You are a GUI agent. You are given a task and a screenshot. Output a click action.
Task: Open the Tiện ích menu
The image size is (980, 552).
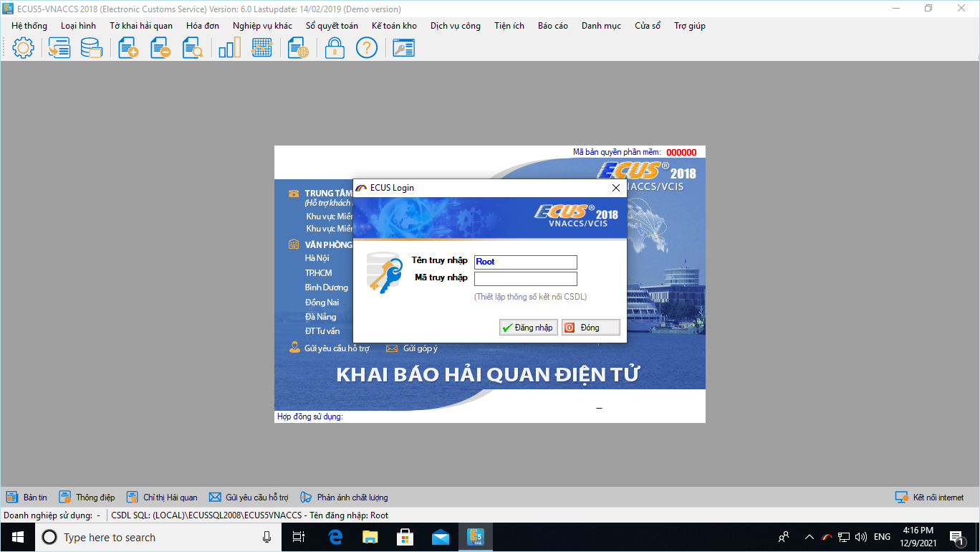point(509,26)
